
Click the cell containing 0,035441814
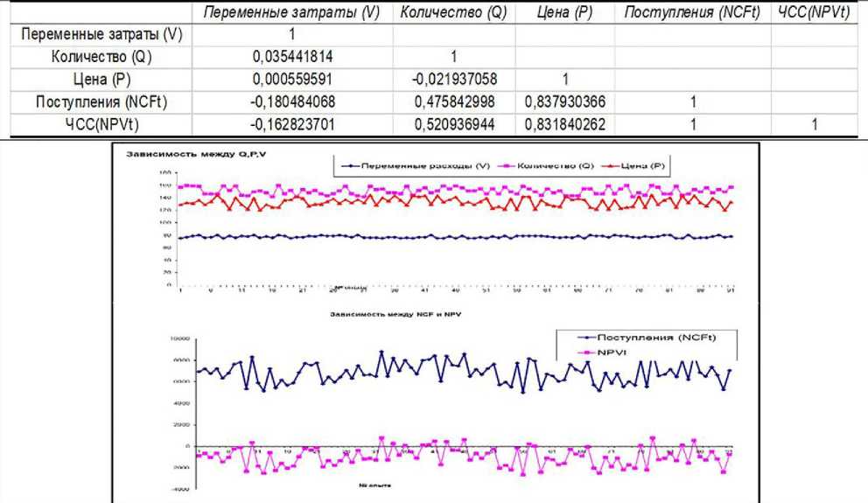tap(292, 57)
